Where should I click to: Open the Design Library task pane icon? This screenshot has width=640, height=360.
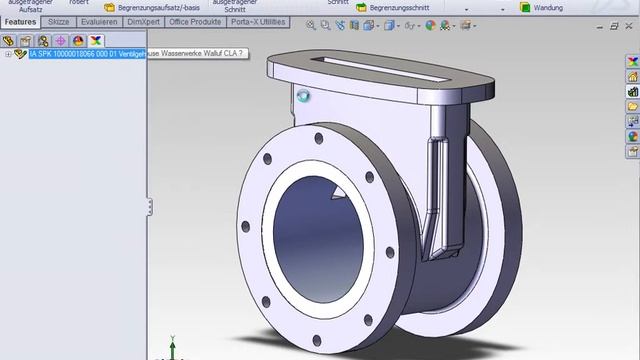click(x=633, y=92)
